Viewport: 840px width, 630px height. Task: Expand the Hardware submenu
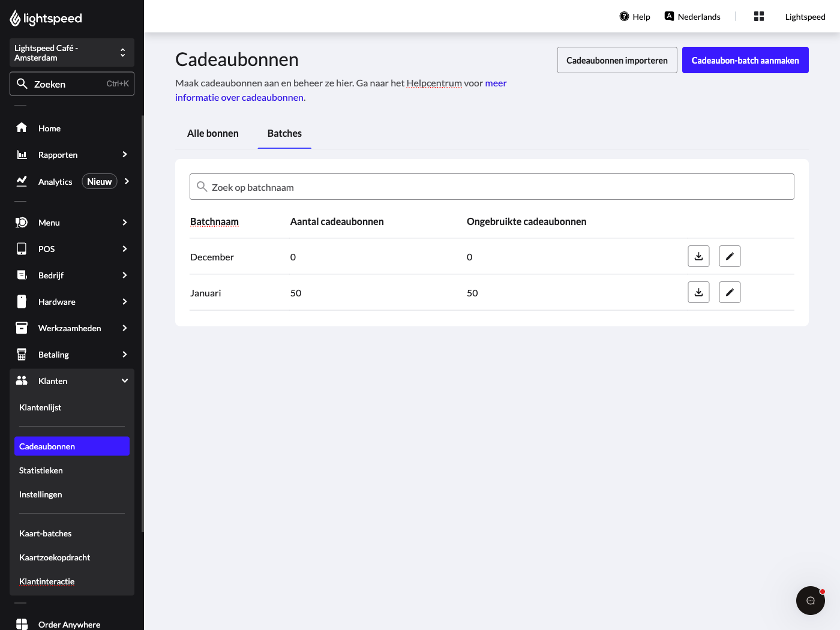click(x=72, y=301)
